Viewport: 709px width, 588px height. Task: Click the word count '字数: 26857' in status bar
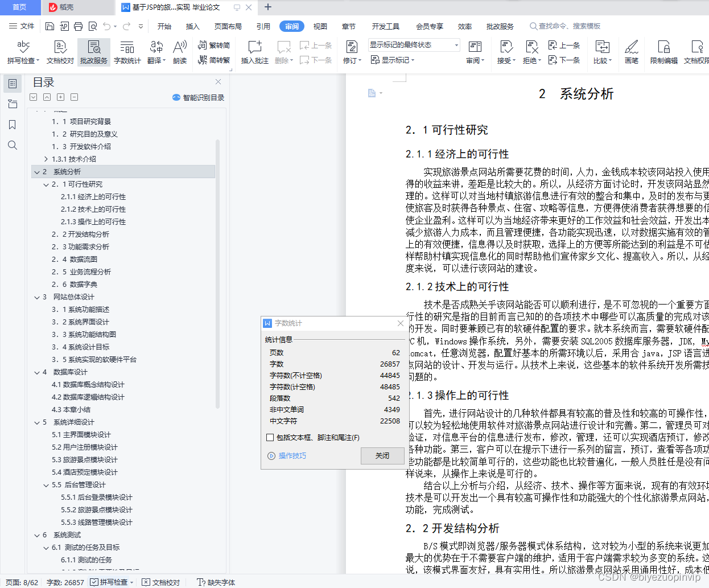coord(65,582)
